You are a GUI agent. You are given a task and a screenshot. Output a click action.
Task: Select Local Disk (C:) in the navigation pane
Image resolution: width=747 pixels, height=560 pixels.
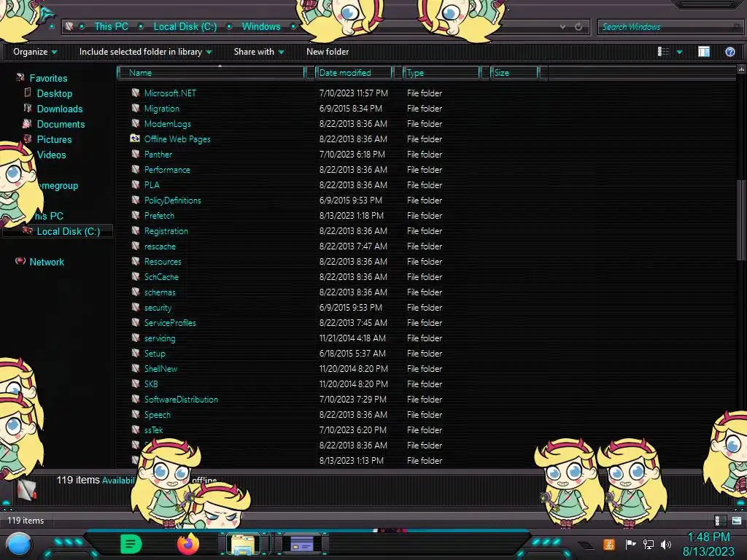click(68, 231)
